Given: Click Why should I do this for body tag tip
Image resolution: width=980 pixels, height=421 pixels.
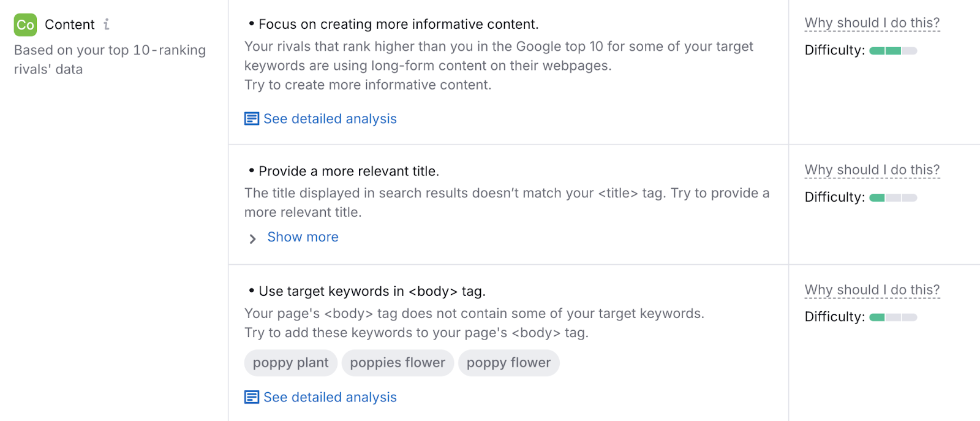Looking at the screenshot, I should coord(871,289).
